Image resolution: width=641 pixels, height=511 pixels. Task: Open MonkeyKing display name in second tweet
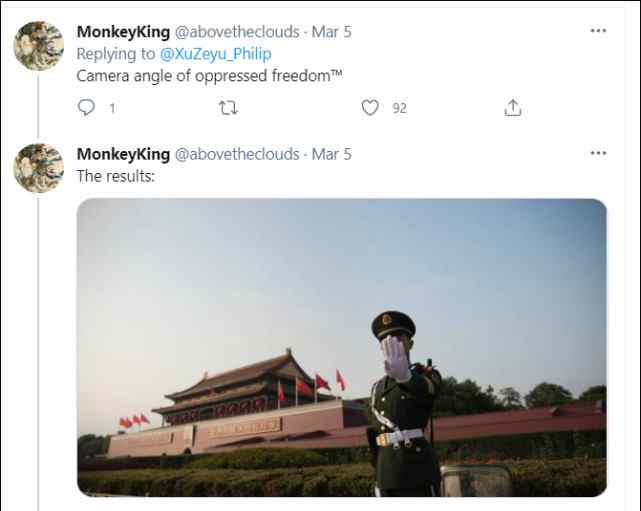[123, 154]
